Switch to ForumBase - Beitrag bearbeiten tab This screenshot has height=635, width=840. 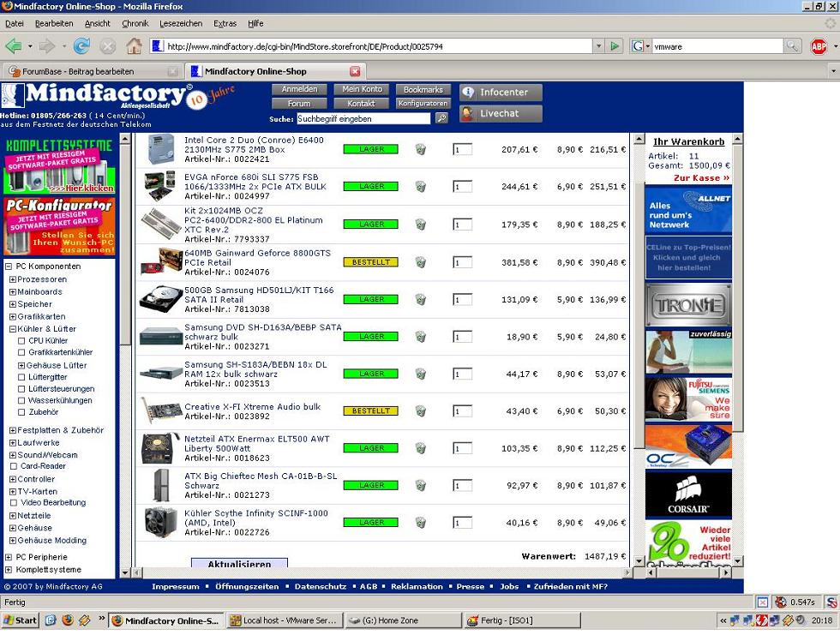pyautogui.click(x=93, y=71)
